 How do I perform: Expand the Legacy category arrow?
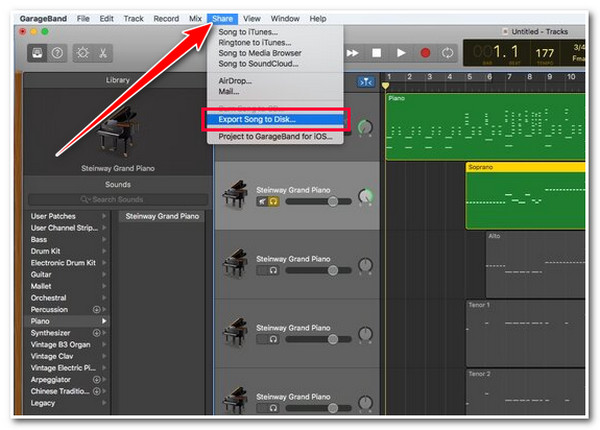pos(104,403)
